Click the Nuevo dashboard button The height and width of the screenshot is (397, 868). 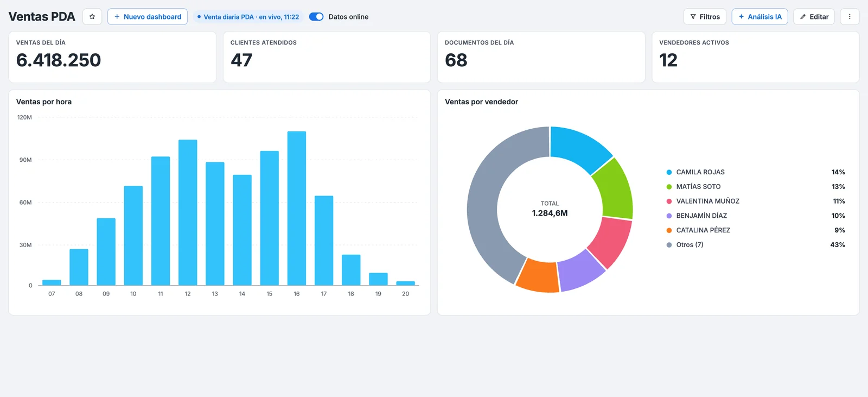click(148, 17)
